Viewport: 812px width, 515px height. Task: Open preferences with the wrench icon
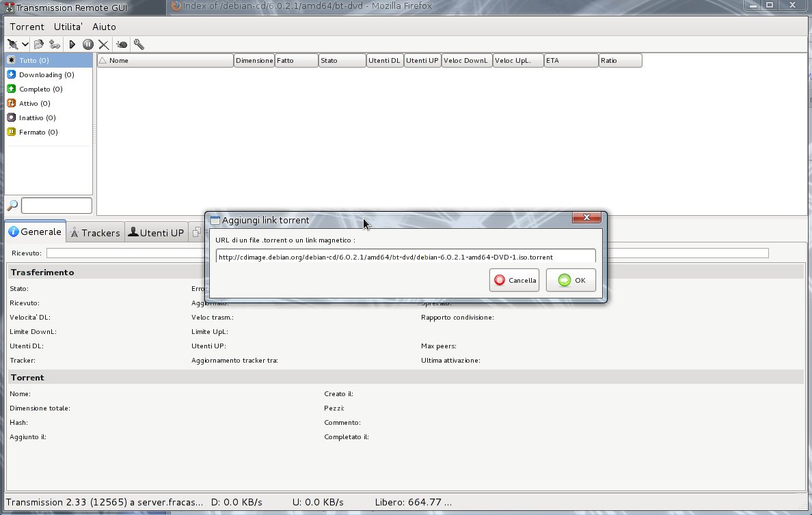pos(139,44)
